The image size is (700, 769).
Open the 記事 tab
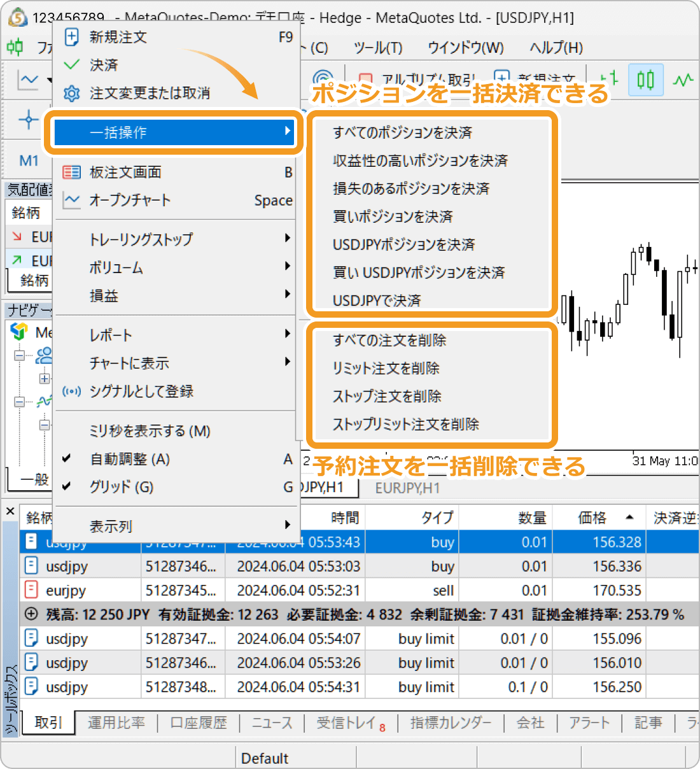648,723
